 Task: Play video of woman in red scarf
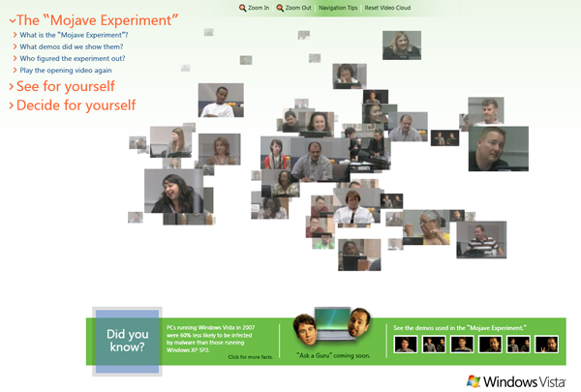(275, 153)
